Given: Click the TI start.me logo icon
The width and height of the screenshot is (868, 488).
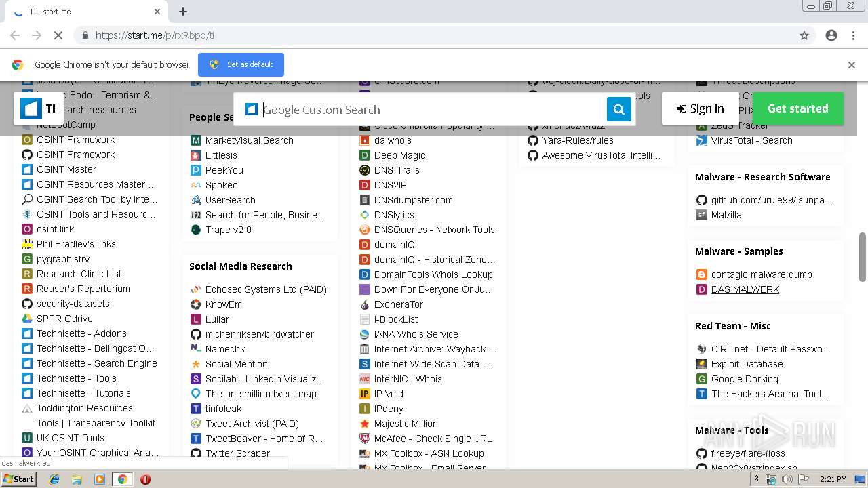Looking at the screenshot, I should tap(31, 108).
